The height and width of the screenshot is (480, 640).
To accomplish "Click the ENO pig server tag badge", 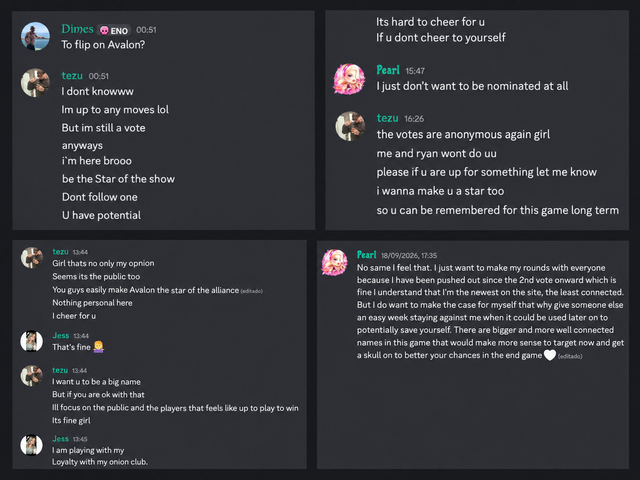I will pos(114,31).
